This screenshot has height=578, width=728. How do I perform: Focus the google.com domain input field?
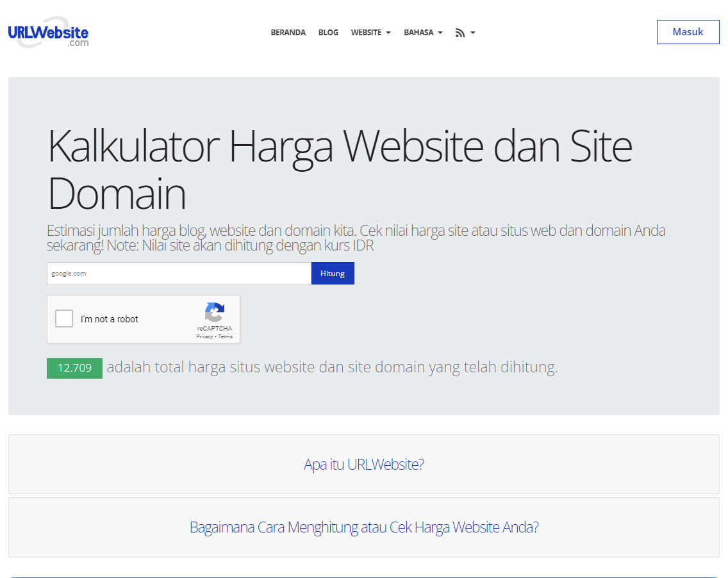(179, 274)
